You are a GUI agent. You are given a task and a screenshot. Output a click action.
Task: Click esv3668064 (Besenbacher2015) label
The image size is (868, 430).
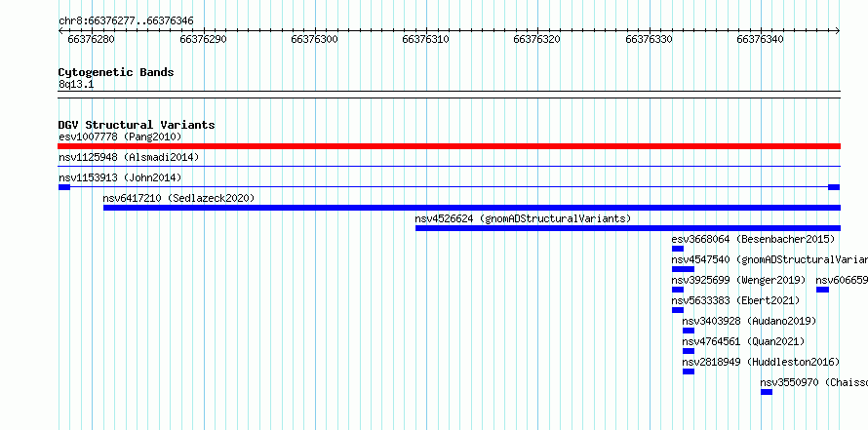(753, 239)
